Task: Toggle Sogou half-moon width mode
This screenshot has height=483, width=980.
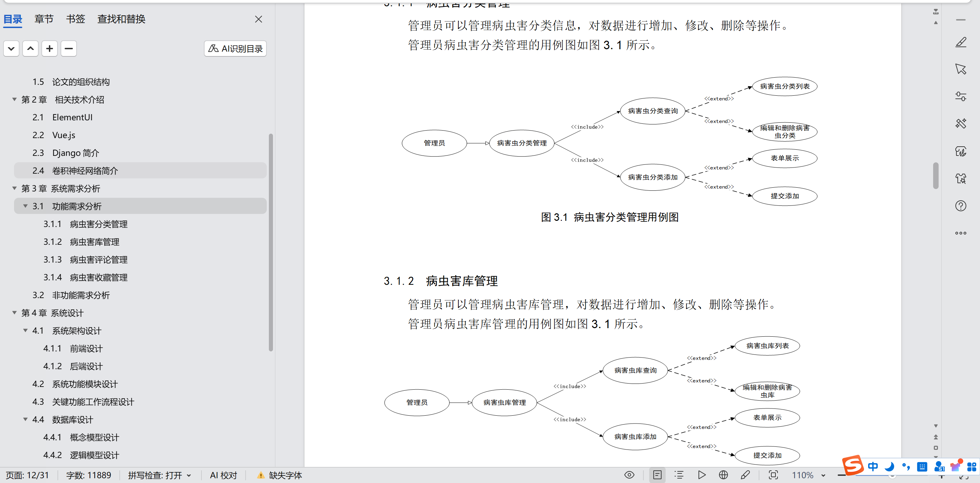Action: 889,466
